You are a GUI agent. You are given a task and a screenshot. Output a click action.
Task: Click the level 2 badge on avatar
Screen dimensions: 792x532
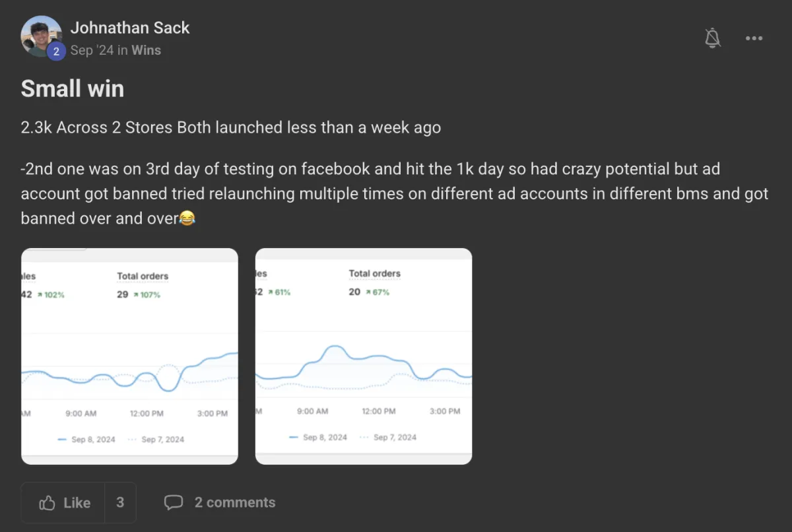(56, 51)
